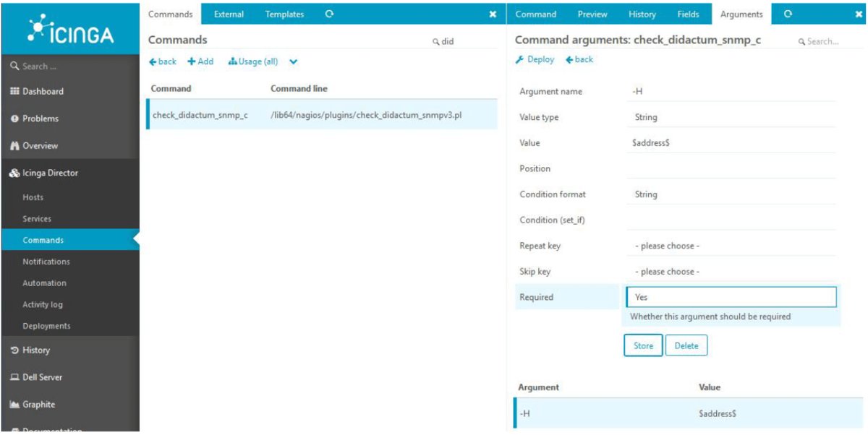Click the Command line column header
Viewport: 868px width, 435px height.
point(299,89)
